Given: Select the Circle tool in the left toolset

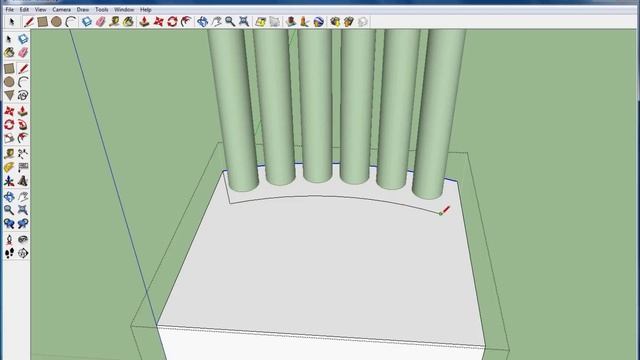Looking at the screenshot, I should point(9,82).
